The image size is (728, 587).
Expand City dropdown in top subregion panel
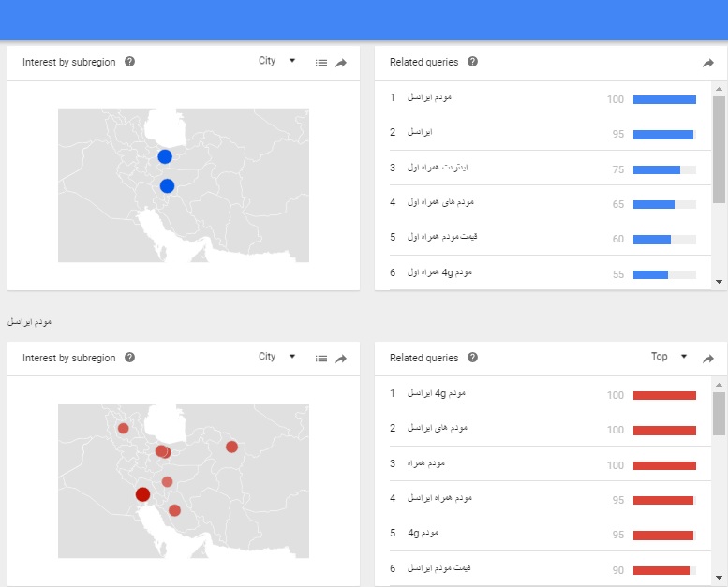tap(276, 61)
